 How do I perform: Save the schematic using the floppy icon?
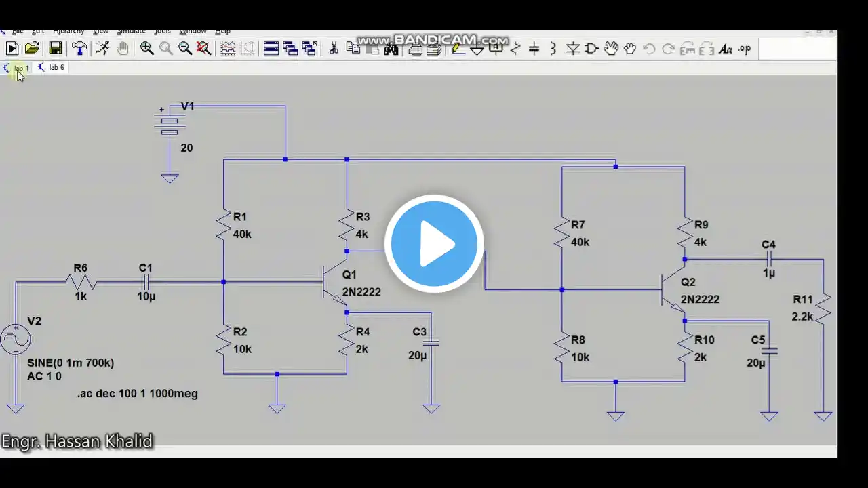click(56, 48)
